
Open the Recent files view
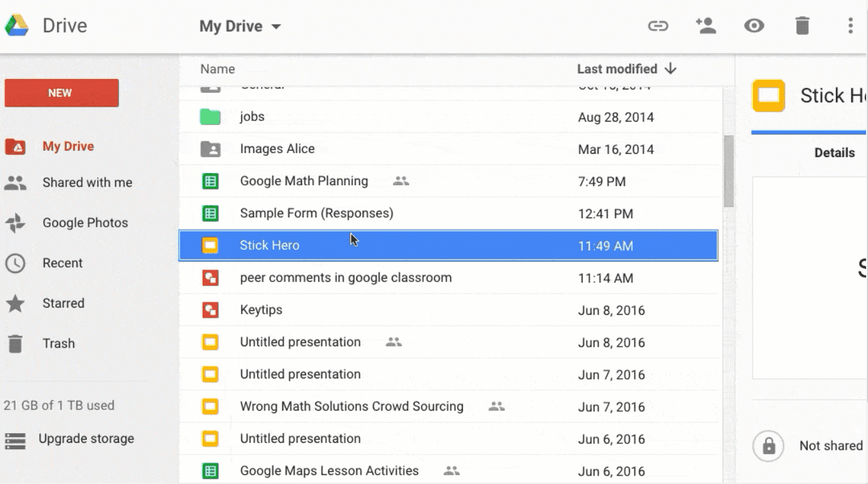click(62, 263)
